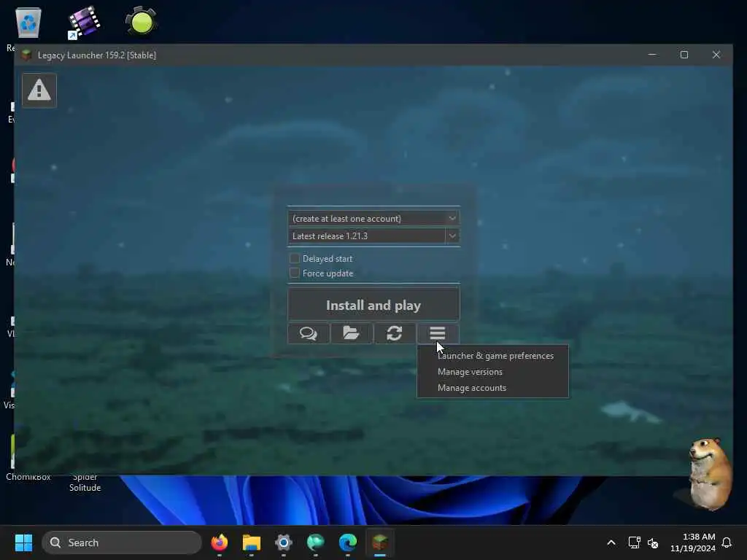The height and width of the screenshot is (560, 747).
Task: Select Manage versions menu entry
Action: pyautogui.click(x=470, y=372)
